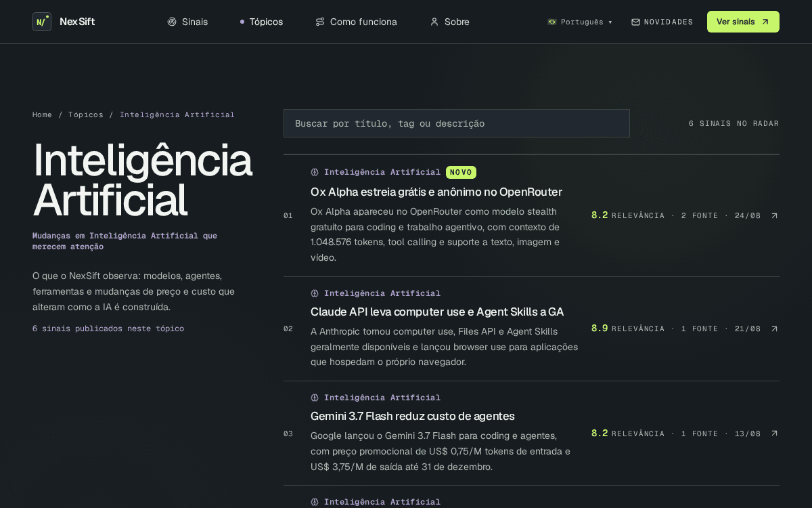Open arrow icon for Claude API signal
The image size is (812, 508).
(775, 329)
